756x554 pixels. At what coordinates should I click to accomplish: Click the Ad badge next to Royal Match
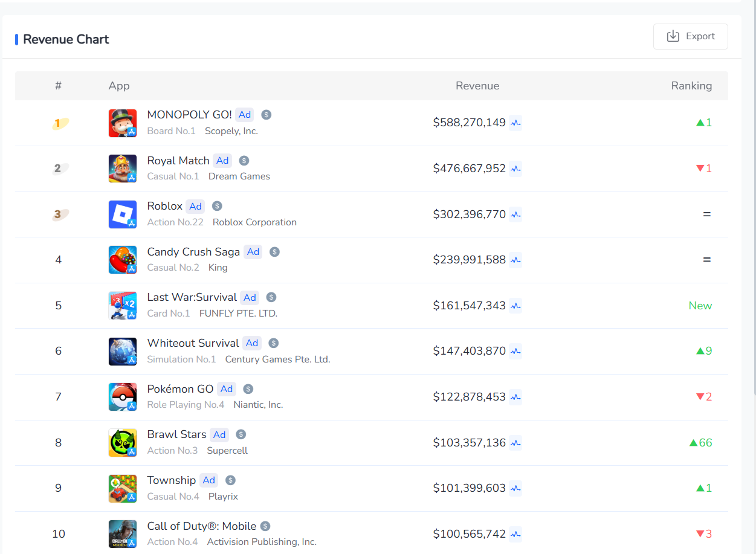222,161
